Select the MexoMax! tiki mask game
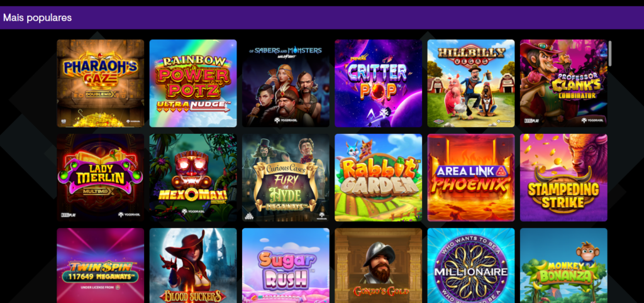 point(193,178)
